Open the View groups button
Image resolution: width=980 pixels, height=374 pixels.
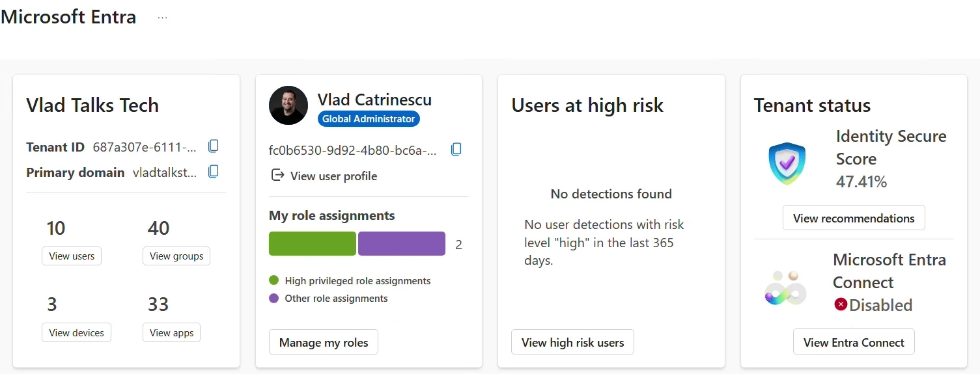[x=176, y=256]
